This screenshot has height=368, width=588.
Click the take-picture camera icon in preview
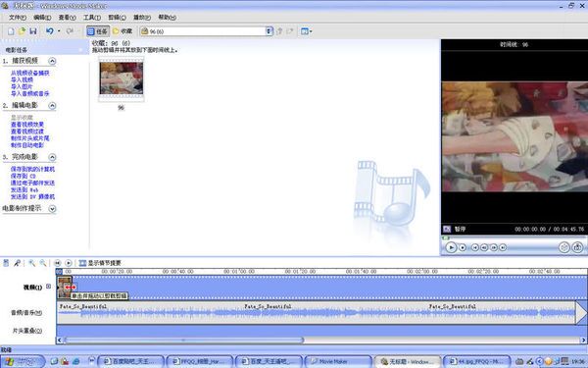(x=577, y=247)
